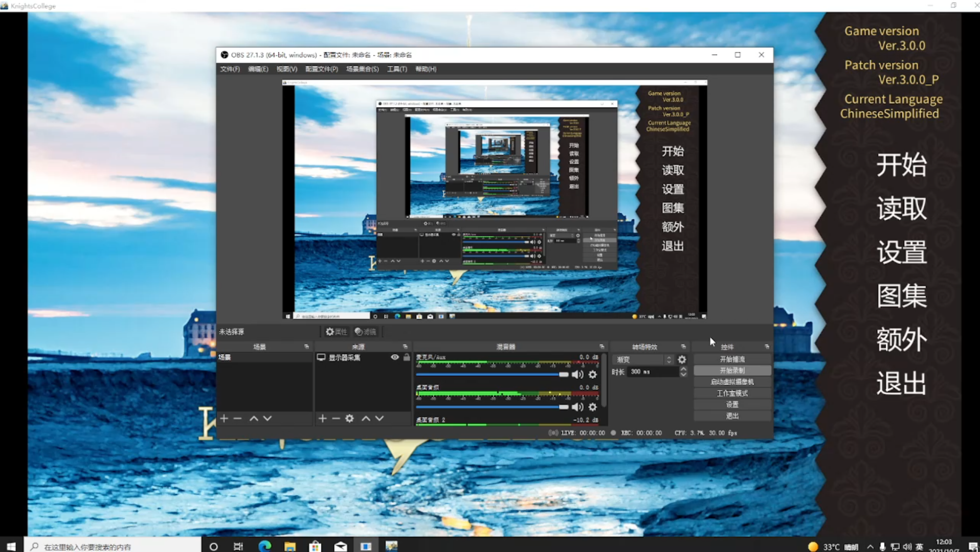Show hidden system tray icons chevron
Viewport: 980px width, 552px height.
click(870, 546)
